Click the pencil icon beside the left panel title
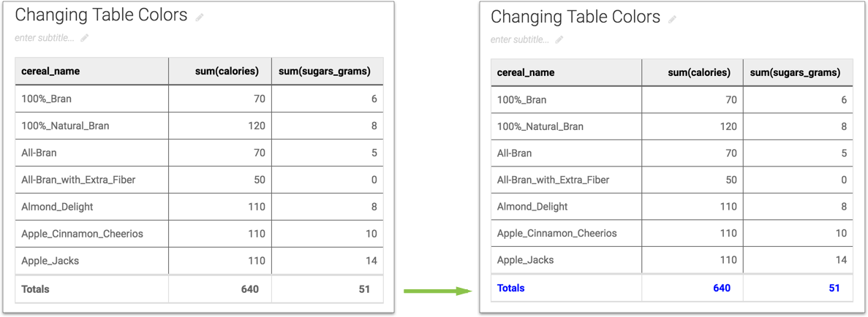Image resolution: width=868 pixels, height=317 pixels. (x=200, y=17)
